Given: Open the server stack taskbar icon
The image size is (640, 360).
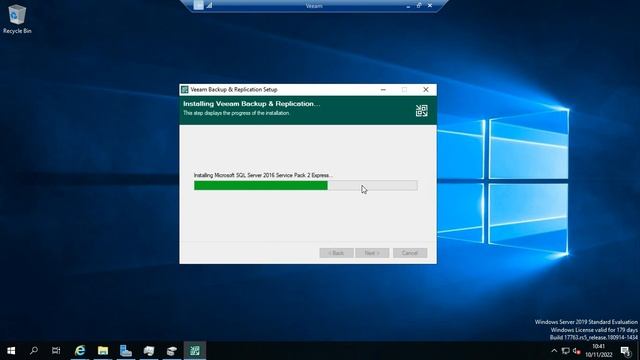Looking at the screenshot, I should click(149, 351).
